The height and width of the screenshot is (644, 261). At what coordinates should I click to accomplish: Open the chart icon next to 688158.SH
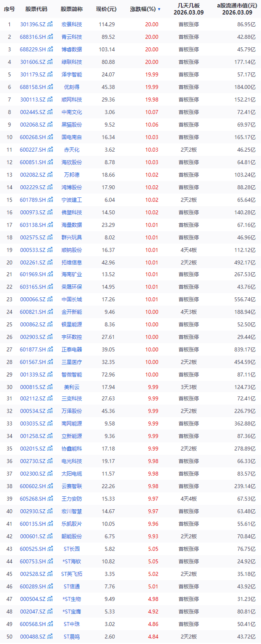tap(50, 87)
